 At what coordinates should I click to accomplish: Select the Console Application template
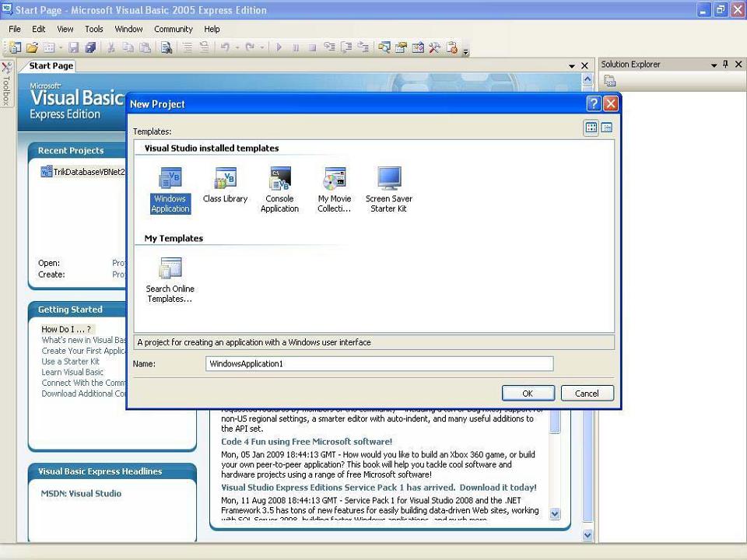[279, 190]
